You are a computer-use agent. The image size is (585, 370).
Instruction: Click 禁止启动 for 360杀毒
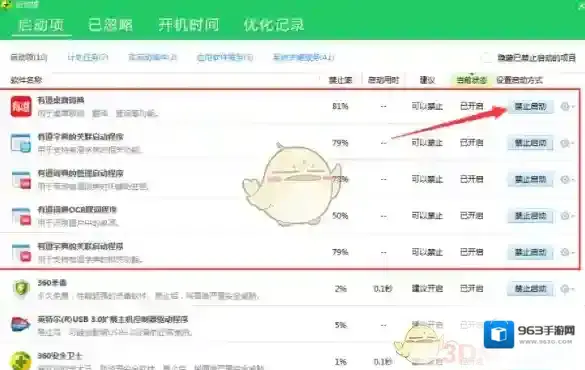(x=530, y=289)
